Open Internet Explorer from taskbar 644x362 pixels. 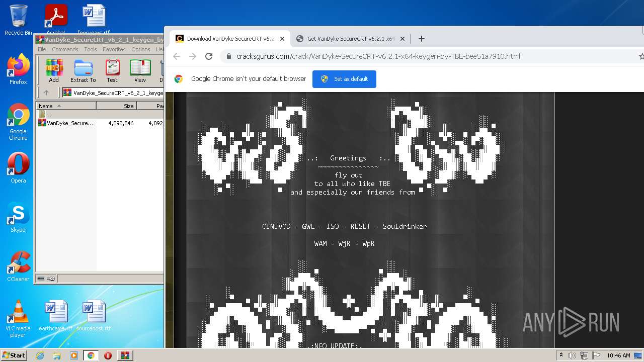[40, 355]
